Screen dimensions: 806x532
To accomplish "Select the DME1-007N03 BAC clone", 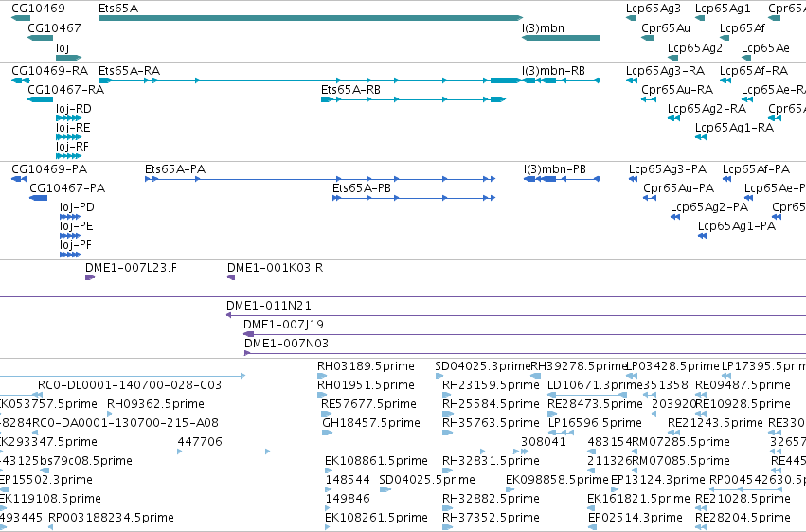I will click(x=525, y=353).
